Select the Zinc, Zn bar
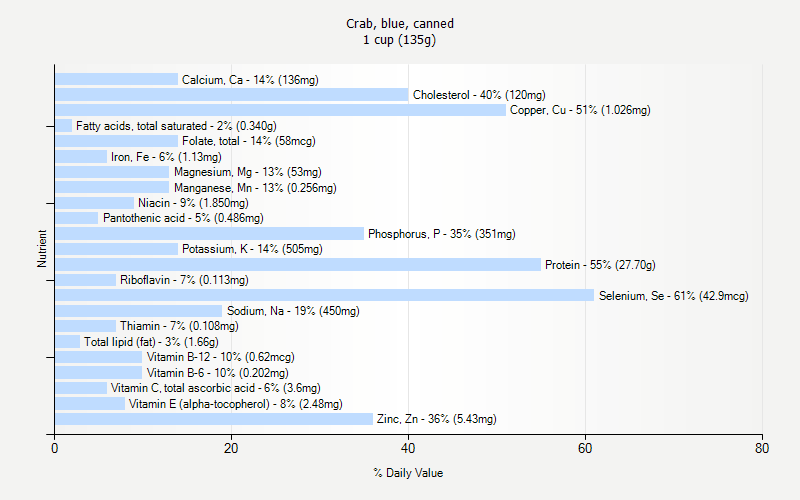Viewport: 800px width, 500px height. coord(213,419)
